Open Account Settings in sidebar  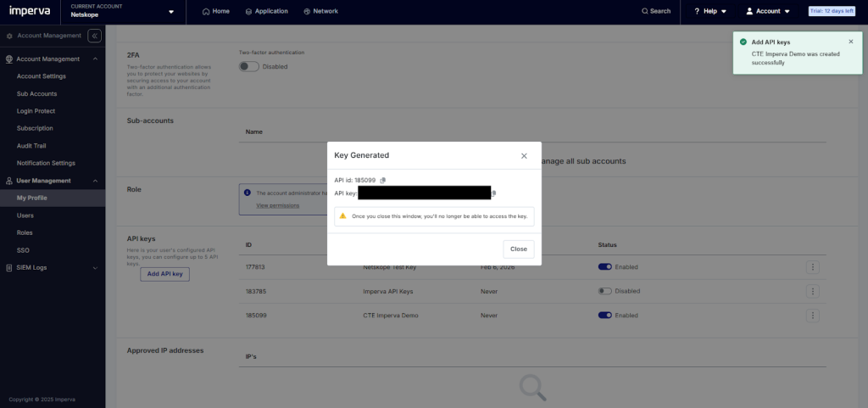click(42, 76)
